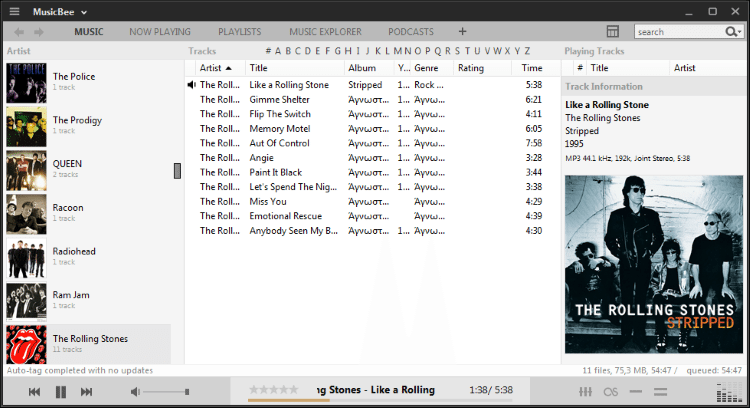The width and height of the screenshot is (750, 408).
Task: Click the playing speaker icon beside first track
Action: click(191, 85)
